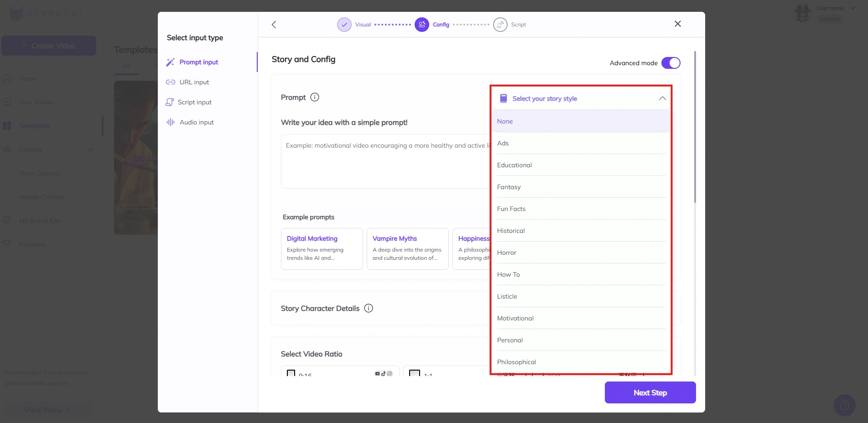The height and width of the screenshot is (423, 868).
Task: Select the How To story style
Action: tap(581, 274)
